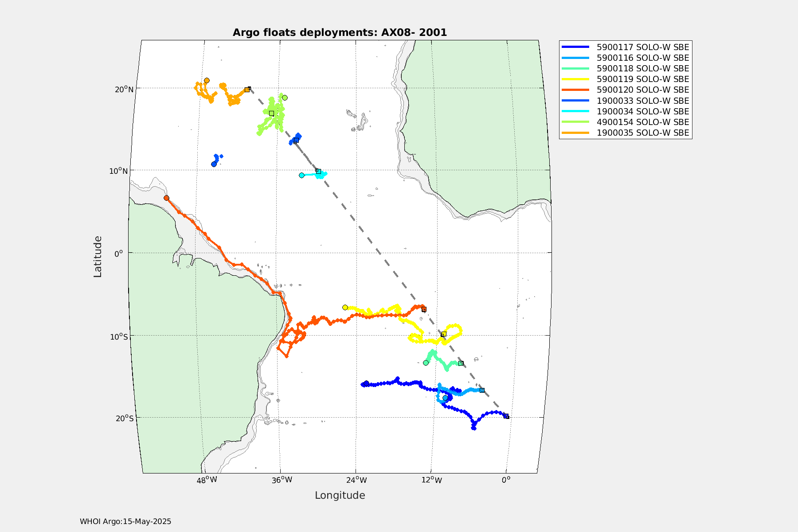Click the legend entry 1900035 SOLO-W SBE
The height and width of the screenshot is (532, 798).
(625, 133)
